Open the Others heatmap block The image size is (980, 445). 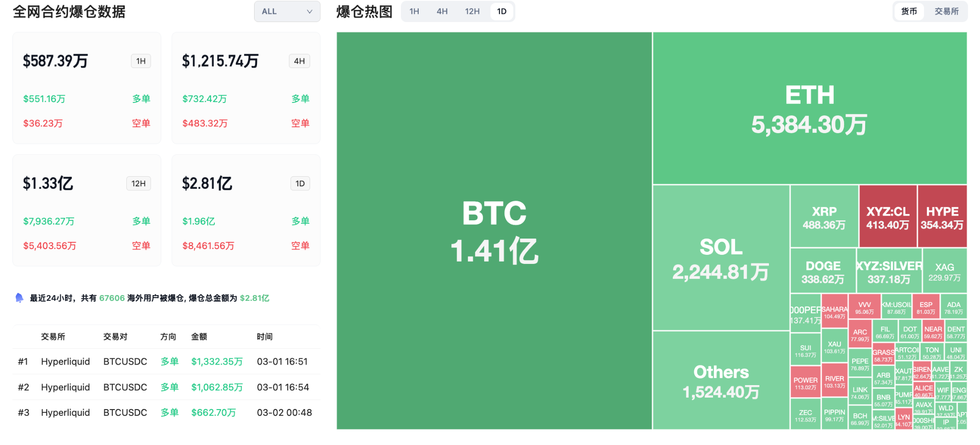click(x=721, y=380)
